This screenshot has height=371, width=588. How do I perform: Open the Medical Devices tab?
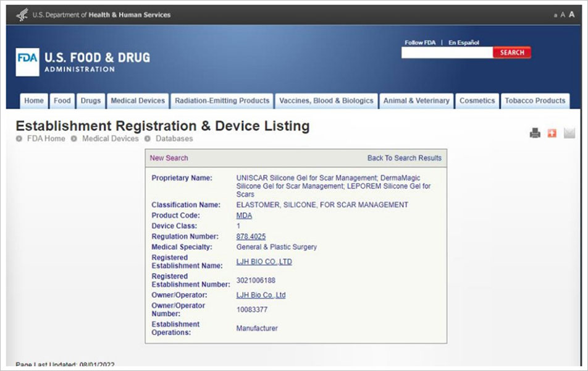(138, 101)
